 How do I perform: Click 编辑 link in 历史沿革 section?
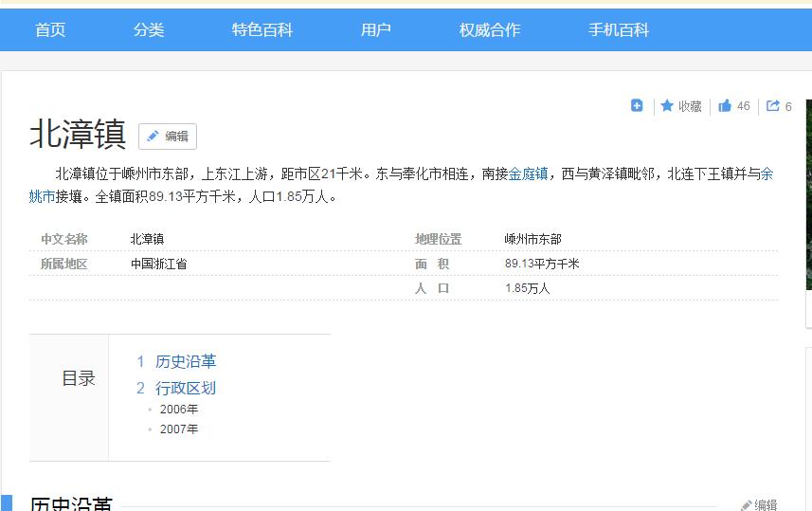click(x=766, y=504)
